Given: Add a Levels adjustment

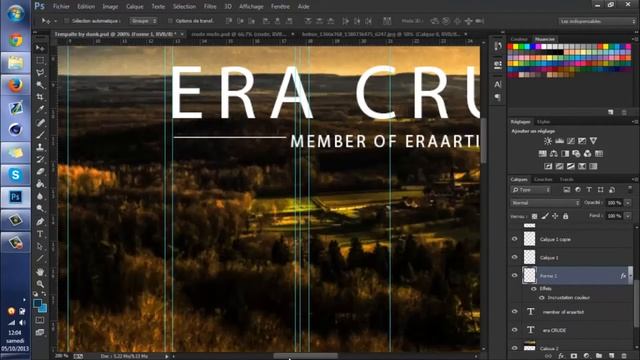Looking at the screenshot, I should [559, 141].
